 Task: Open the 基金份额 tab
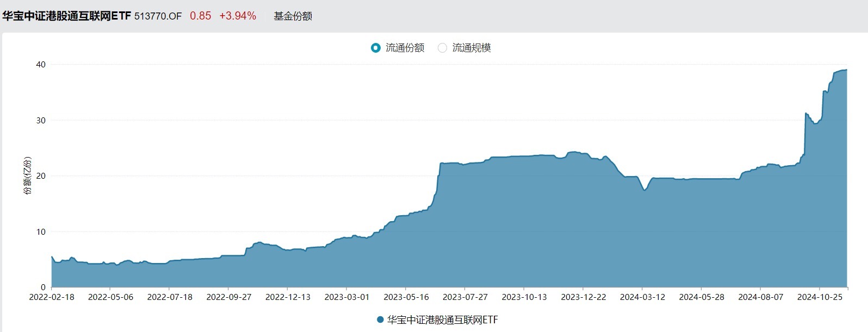[293, 16]
